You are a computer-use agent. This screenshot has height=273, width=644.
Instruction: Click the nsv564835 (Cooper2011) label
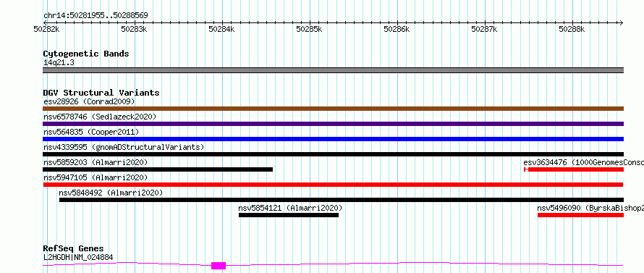point(91,132)
